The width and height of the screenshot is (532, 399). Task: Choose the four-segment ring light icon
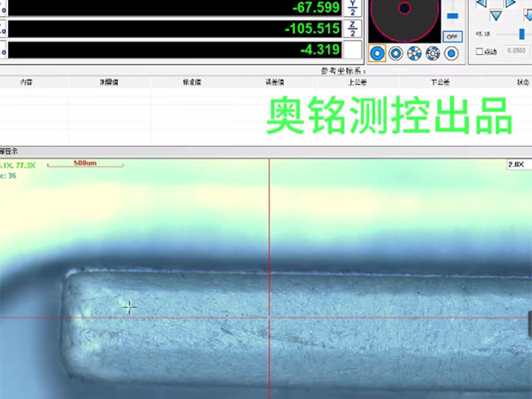[x=414, y=53]
